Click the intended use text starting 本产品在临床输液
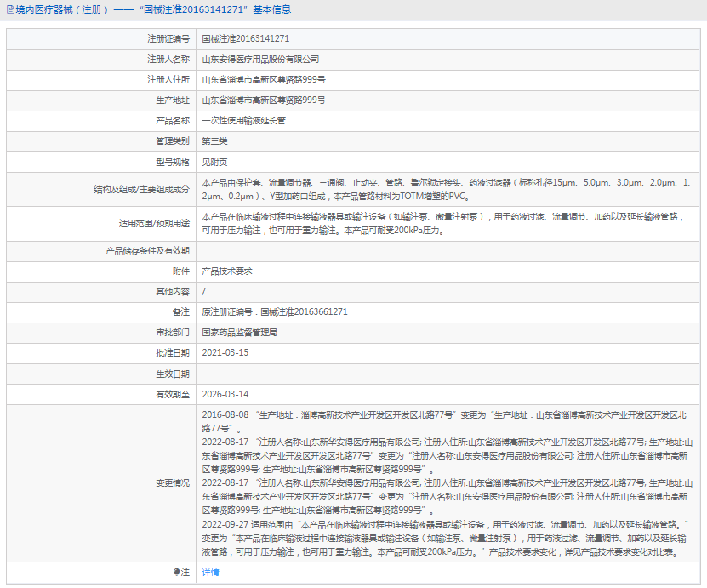 tap(442, 224)
